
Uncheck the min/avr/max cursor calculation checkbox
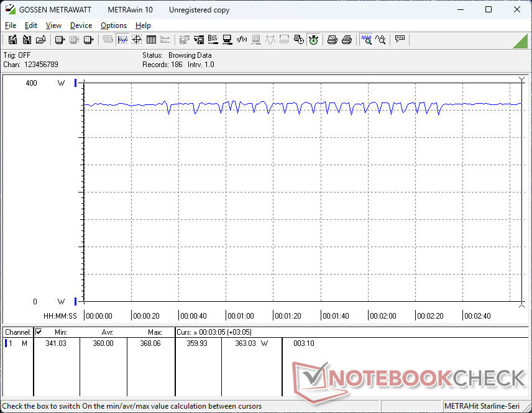[x=39, y=332]
